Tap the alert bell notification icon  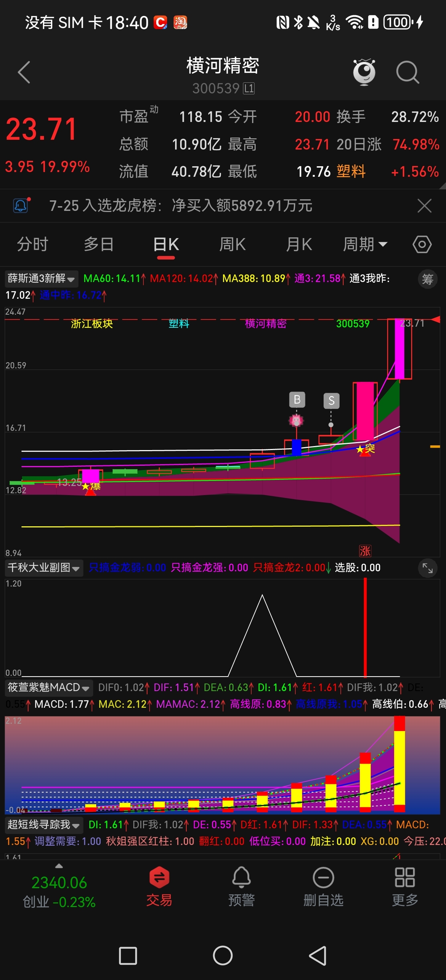click(x=21, y=205)
